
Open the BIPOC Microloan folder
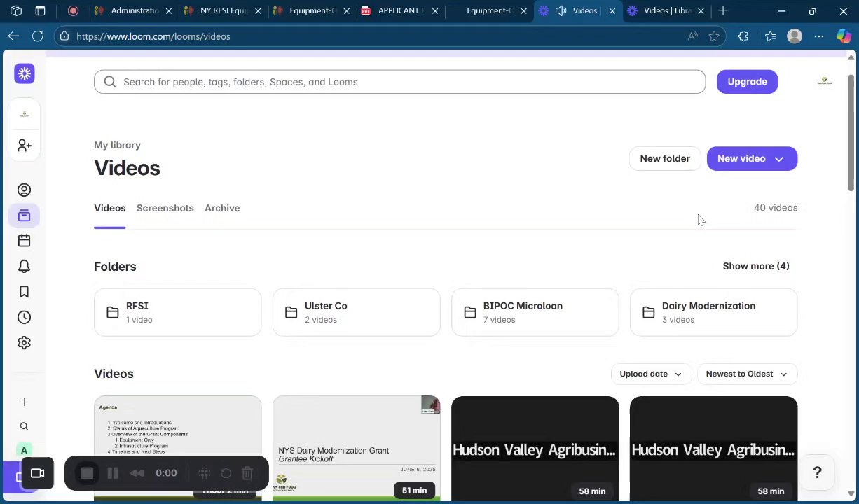tap(535, 313)
